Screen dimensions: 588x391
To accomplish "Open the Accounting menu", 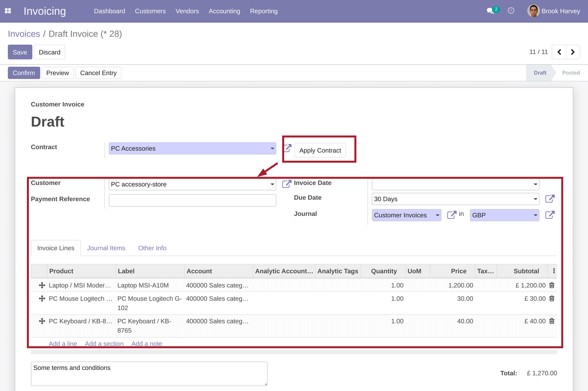I will [224, 11].
